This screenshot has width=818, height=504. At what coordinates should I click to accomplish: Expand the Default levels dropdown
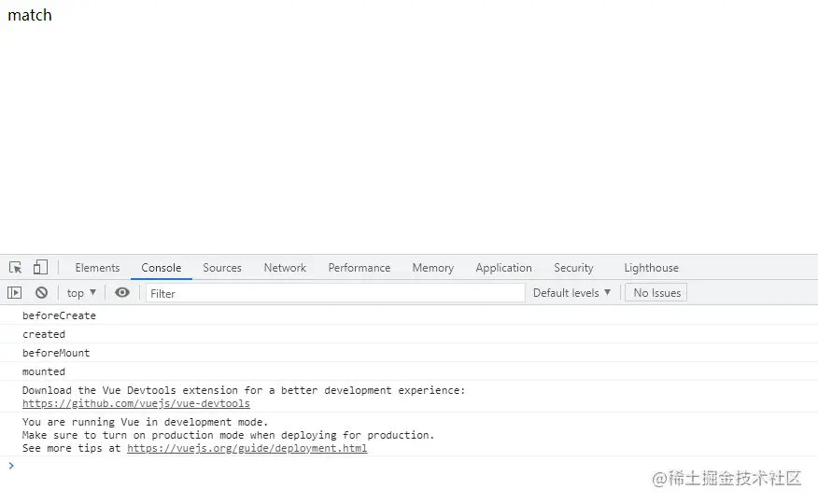click(571, 293)
